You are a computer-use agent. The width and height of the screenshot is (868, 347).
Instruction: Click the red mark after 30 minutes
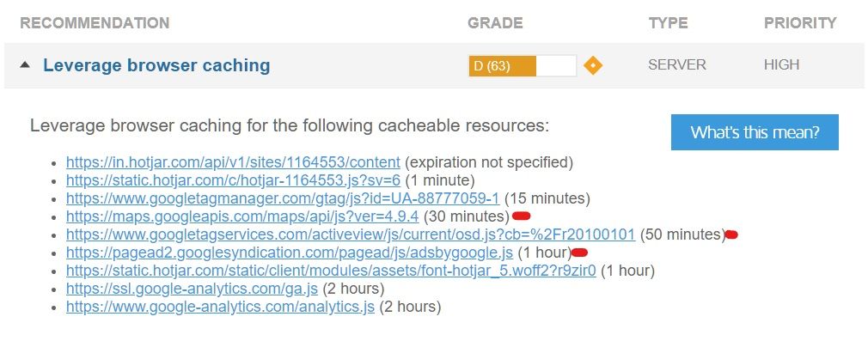point(522,216)
